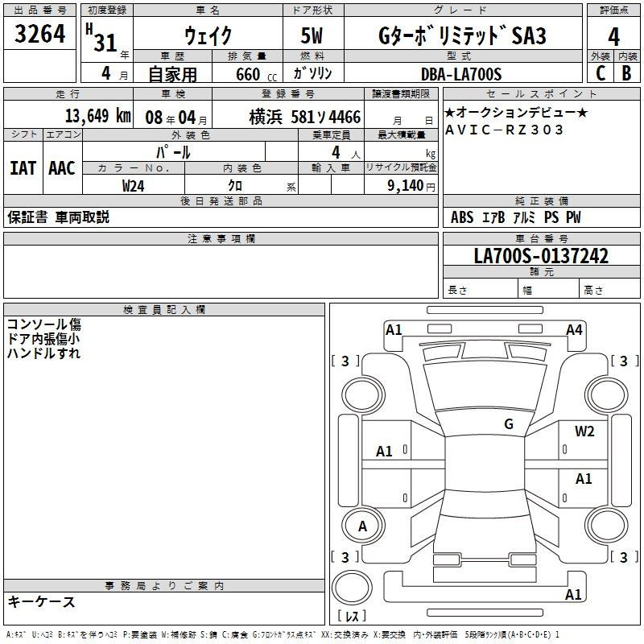Click the lot number 3264
The height and width of the screenshot is (644, 644).
[x=40, y=35]
